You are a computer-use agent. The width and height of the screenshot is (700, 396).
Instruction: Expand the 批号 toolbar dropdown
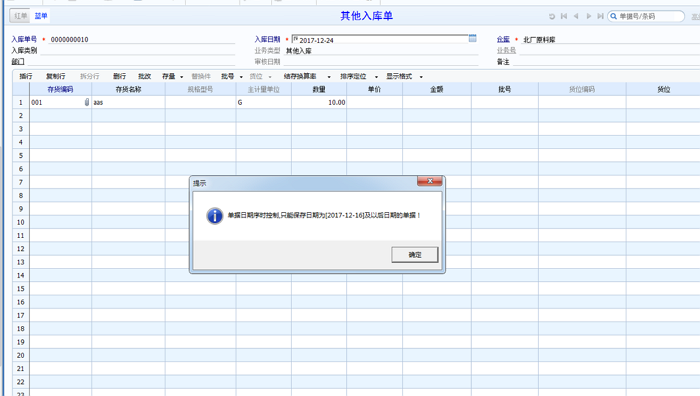(242, 77)
